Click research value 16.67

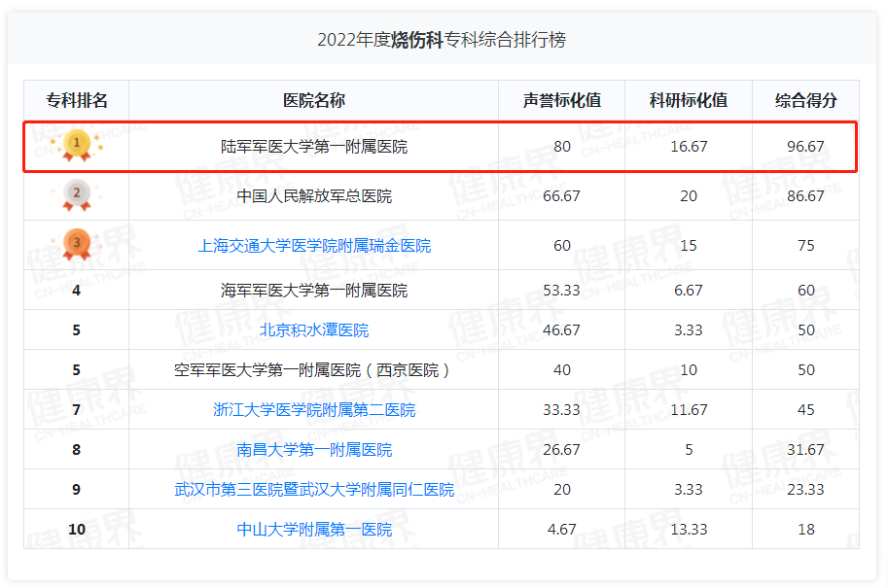pyautogui.click(x=689, y=147)
